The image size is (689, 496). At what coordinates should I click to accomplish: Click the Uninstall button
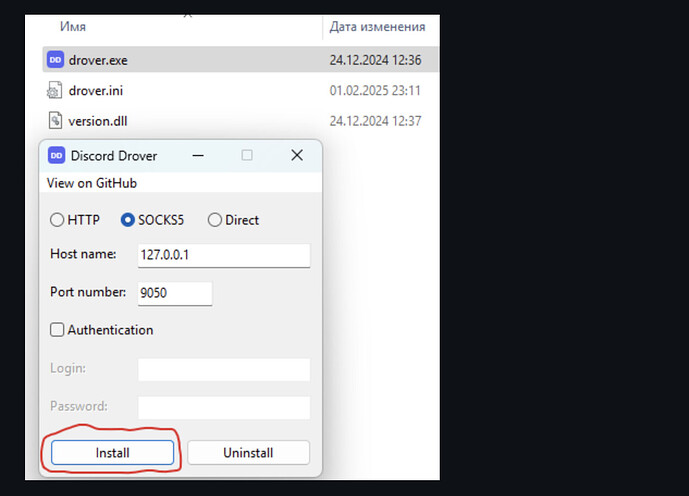[248, 453]
